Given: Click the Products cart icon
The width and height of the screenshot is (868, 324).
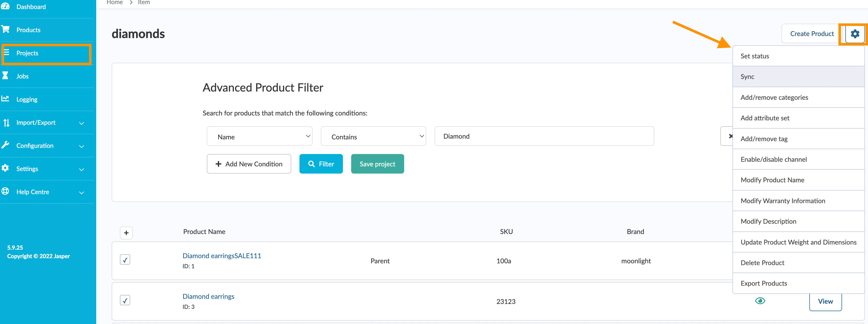Looking at the screenshot, I should tap(5, 29).
